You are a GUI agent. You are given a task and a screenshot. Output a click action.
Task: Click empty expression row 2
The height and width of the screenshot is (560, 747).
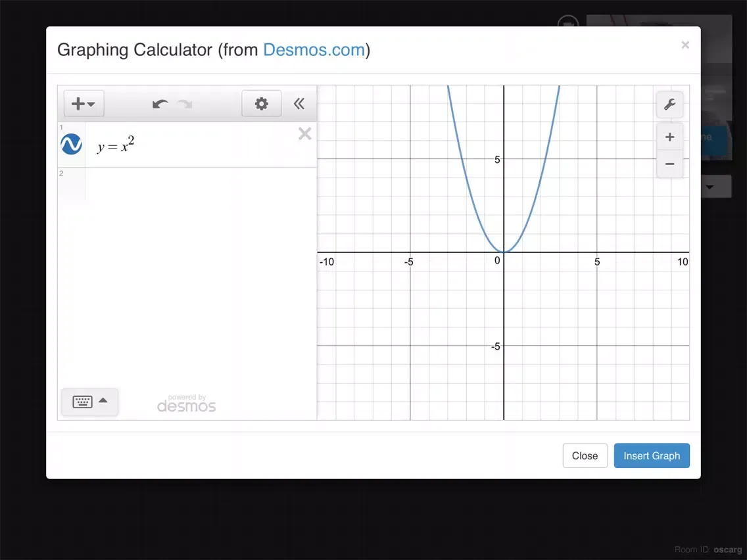point(200,184)
